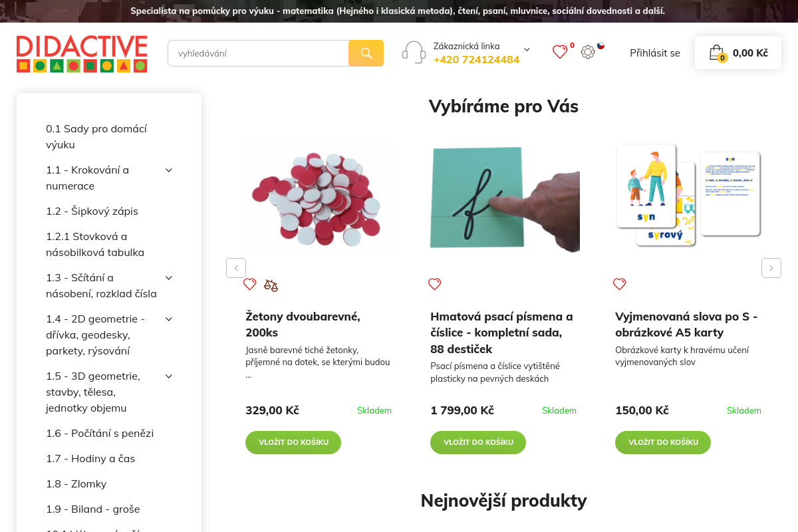Image resolution: width=798 pixels, height=532 pixels.
Task: Add Žetony dvoubarevné to comparison via scales icon
Action: (271, 284)
